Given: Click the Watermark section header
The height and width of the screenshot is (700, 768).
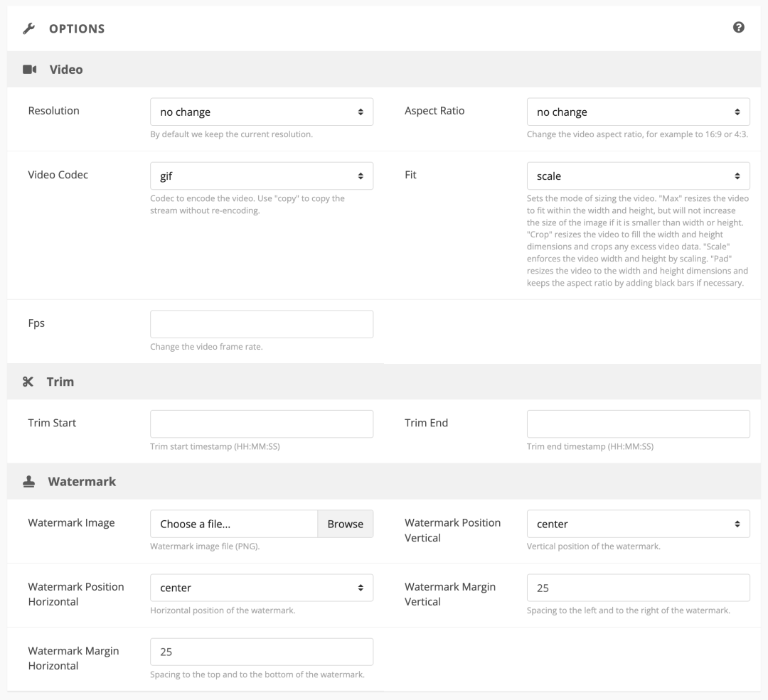Looking at the screenshot, I should (82, 481).
